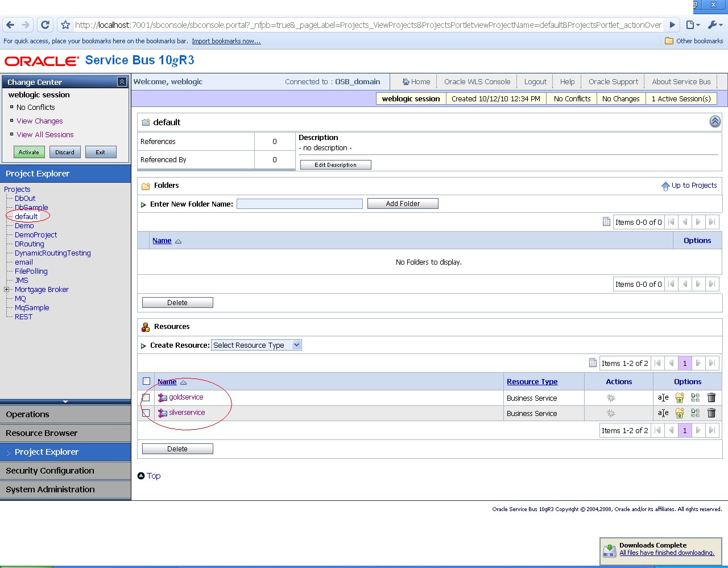Go to Home in the top menu

(x=416, y=81)
